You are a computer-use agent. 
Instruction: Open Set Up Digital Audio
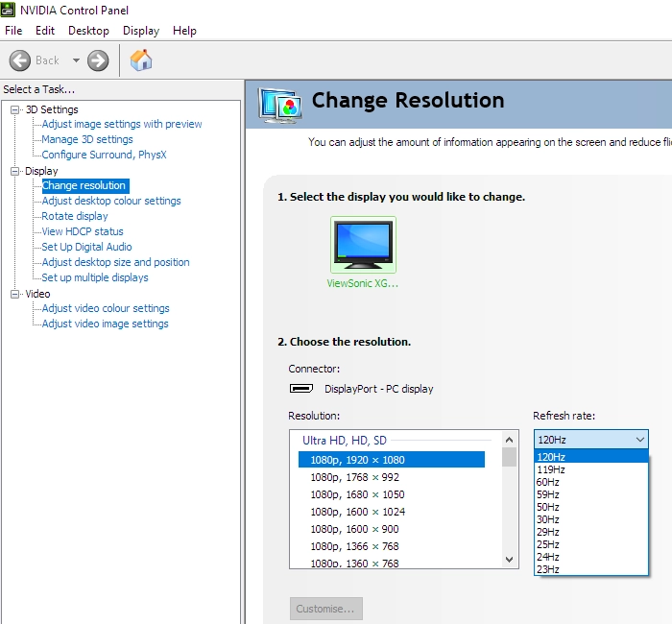86,247
